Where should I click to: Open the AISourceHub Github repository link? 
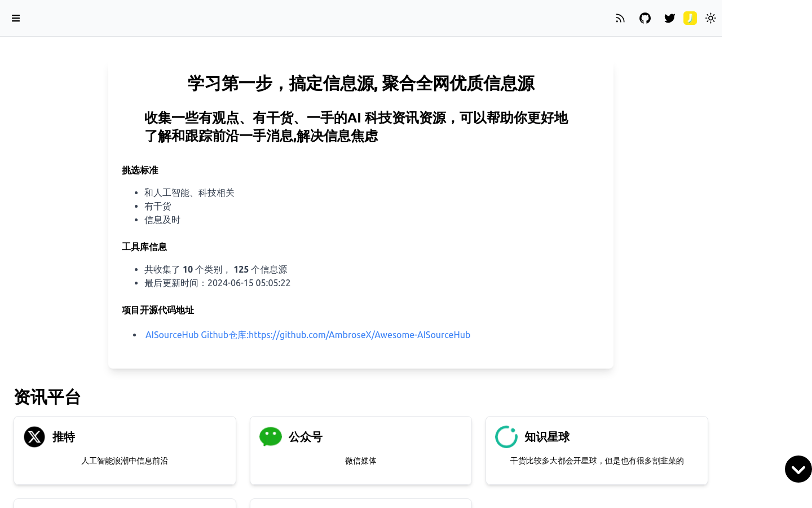308,335
